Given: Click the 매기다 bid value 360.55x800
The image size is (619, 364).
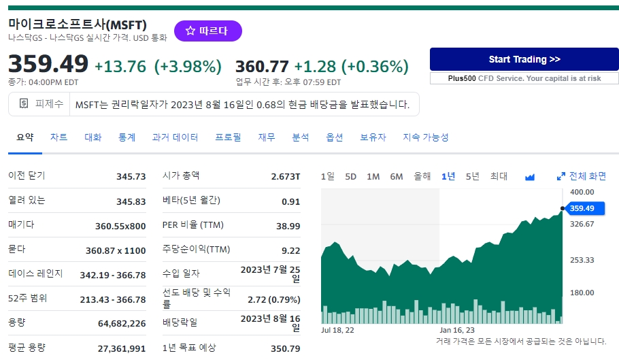Looking at the screenshot, I should click(120, 226).
